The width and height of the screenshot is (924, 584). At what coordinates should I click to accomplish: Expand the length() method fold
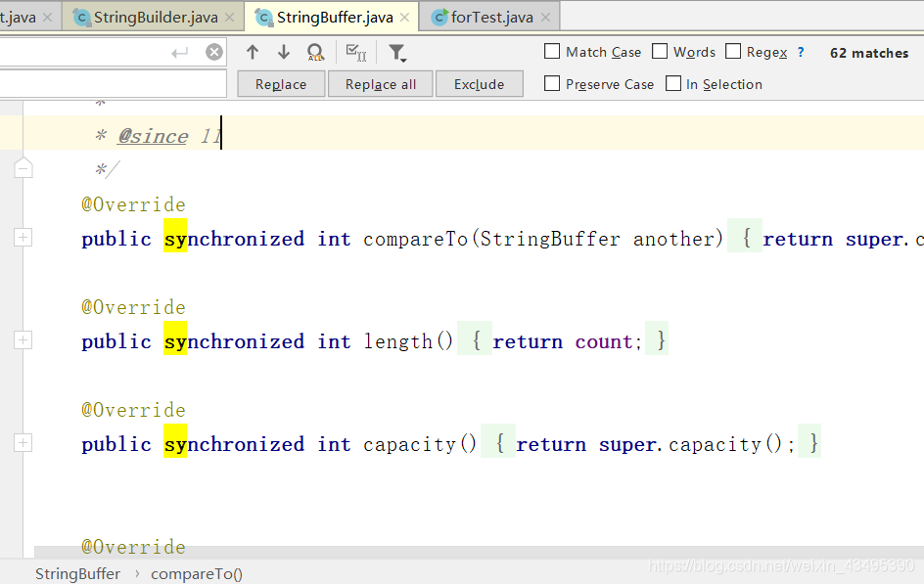[23, 340]
